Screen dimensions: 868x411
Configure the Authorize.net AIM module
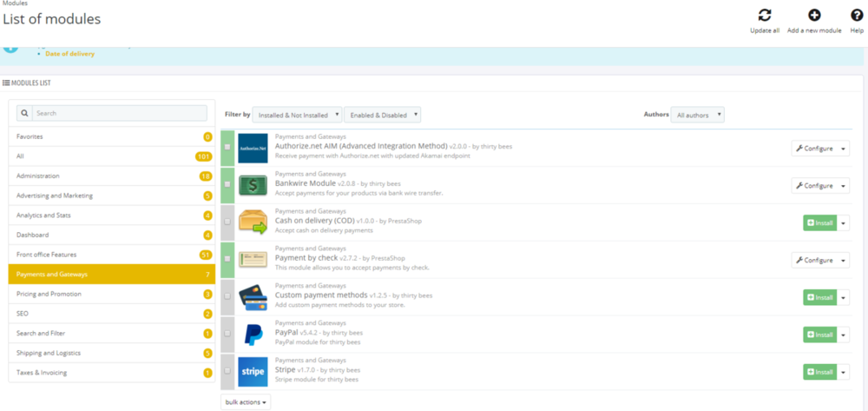coord(814,149)
